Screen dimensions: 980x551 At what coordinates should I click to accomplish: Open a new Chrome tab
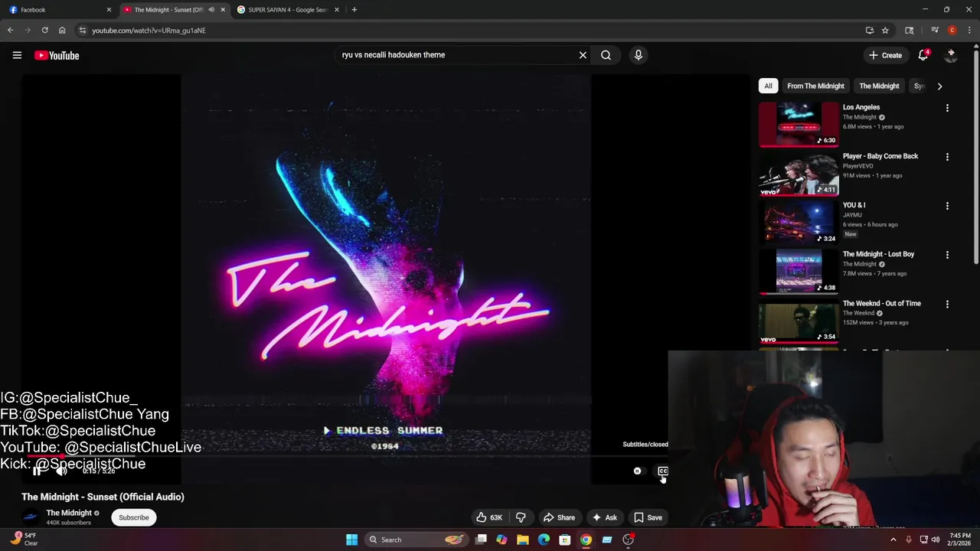tap(354, 10)
